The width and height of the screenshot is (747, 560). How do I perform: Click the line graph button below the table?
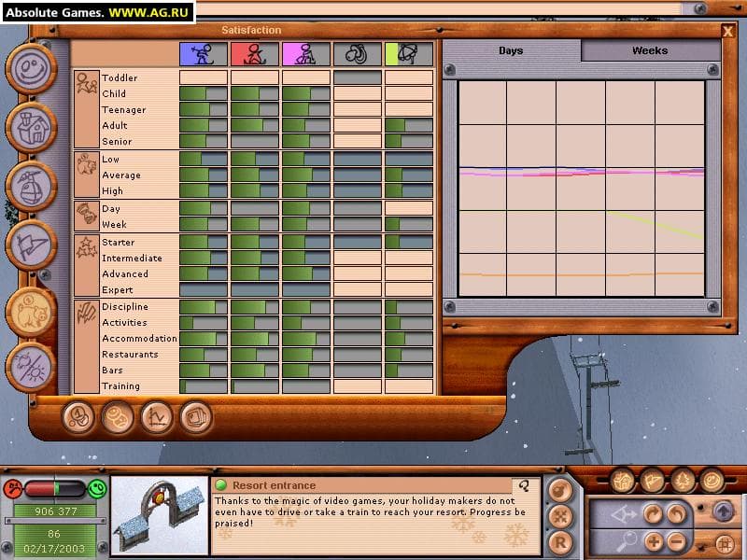tap(157, 416)
